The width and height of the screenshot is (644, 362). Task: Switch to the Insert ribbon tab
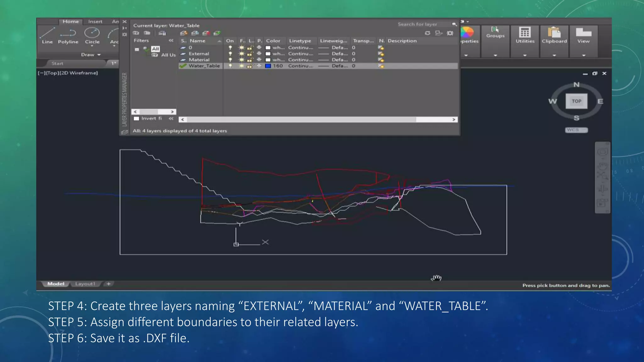[x=95, y=22]
